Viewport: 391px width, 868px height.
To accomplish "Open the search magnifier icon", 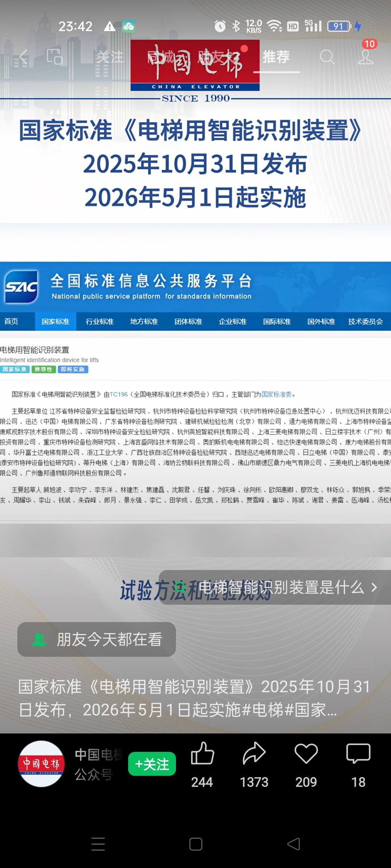I will pos(327,57).
